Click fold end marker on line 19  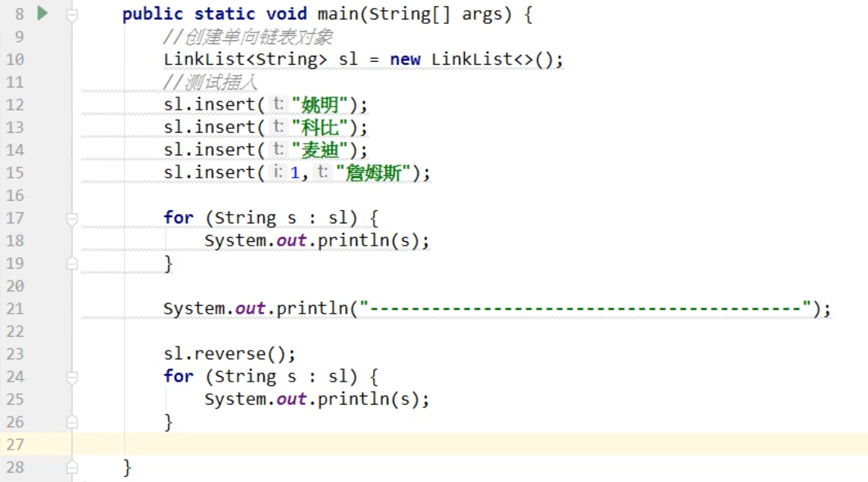[x=72, y=263]
